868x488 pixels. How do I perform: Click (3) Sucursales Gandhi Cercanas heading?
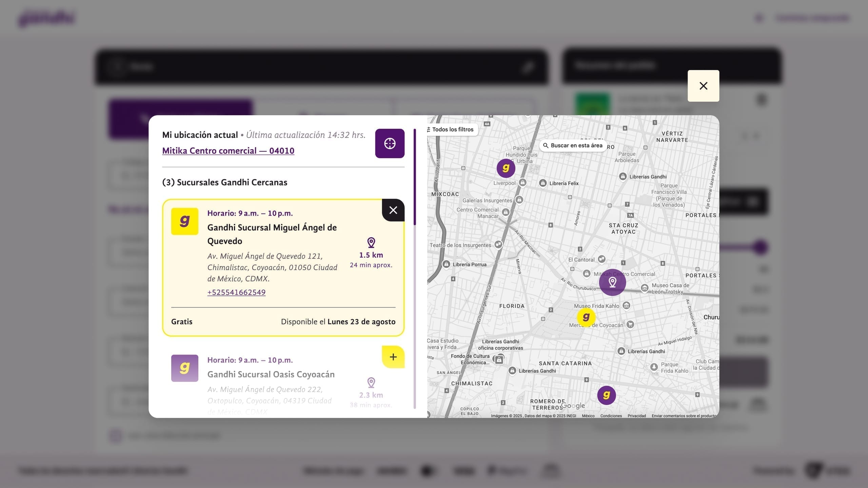click(224, 182)
